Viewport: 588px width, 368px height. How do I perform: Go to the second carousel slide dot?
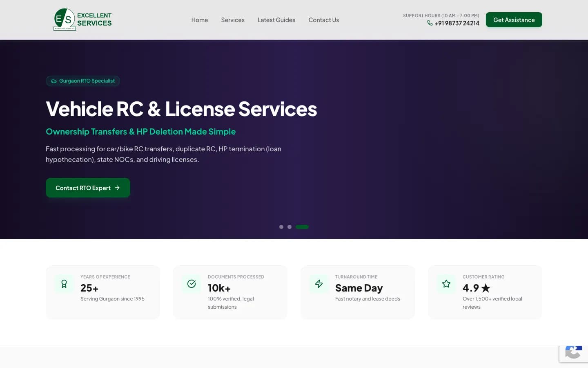click(x=290, y=227)
